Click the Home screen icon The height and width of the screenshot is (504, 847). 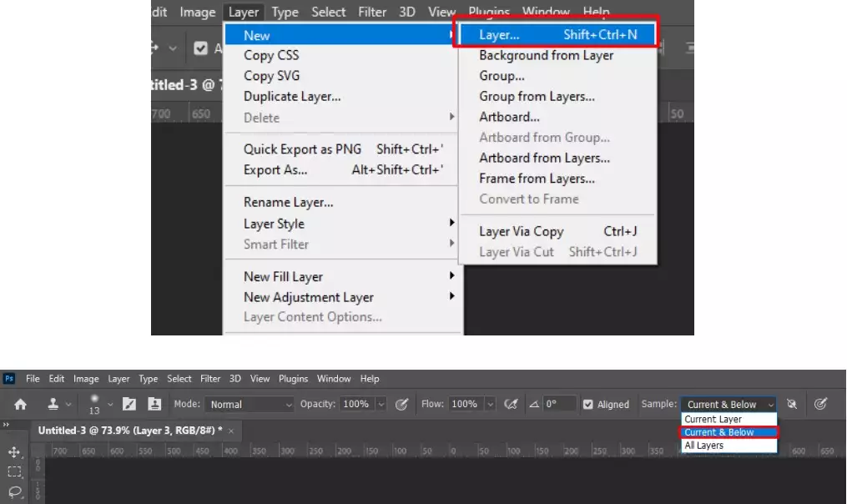[x=18, y=405]
